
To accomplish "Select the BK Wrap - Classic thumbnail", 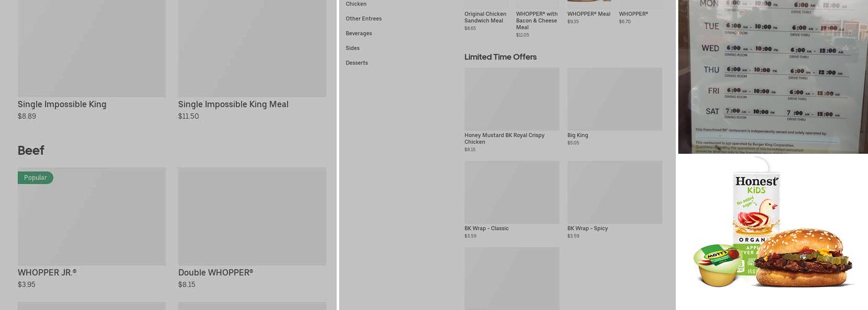I will pos(511,193).
